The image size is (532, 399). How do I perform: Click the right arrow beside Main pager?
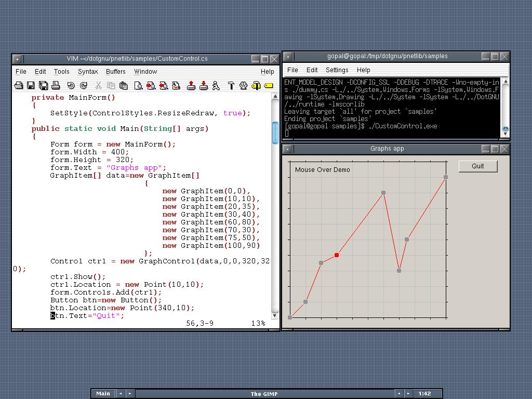point(129,394)
